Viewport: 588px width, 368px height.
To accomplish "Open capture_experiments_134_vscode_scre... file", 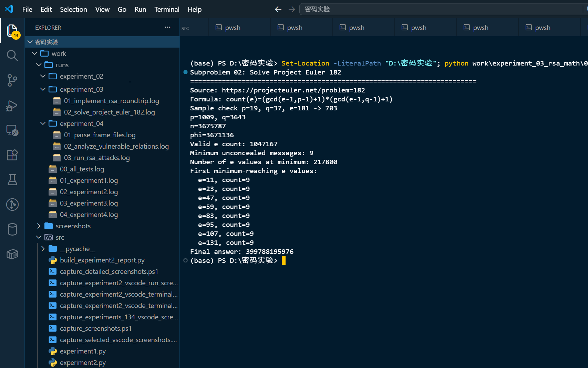I will [x=118, y=317].
